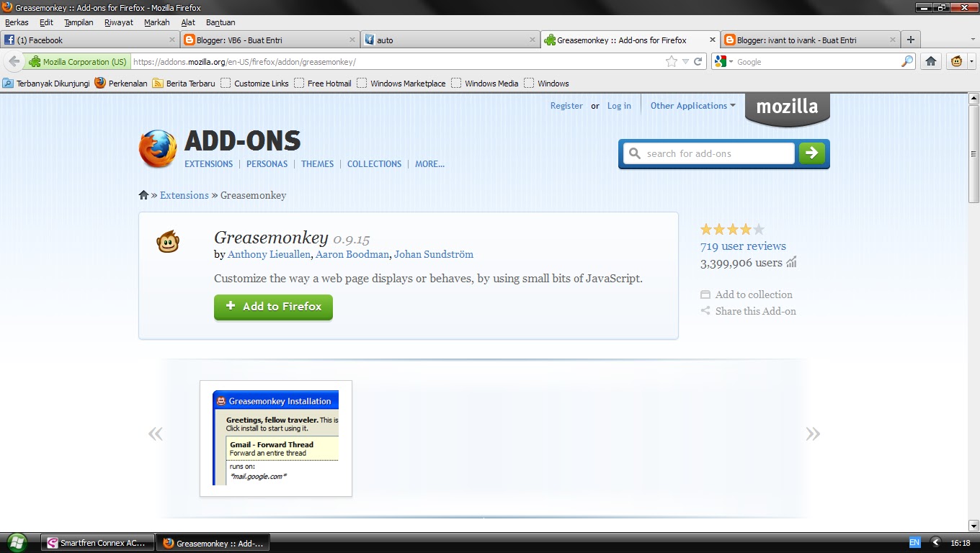The image size is (980, 553).
Task: Click the home icon in the breadcrumb
Action: [x=143, y=195]
